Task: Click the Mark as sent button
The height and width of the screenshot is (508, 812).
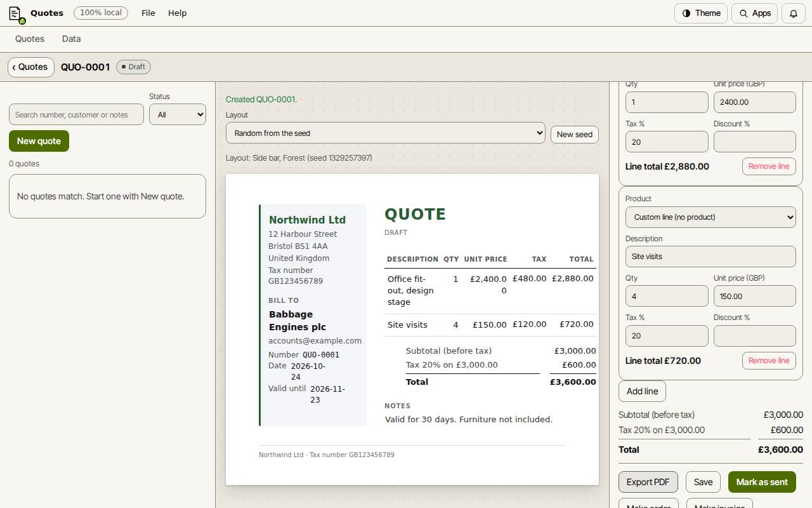Action: tap(762, 482)
